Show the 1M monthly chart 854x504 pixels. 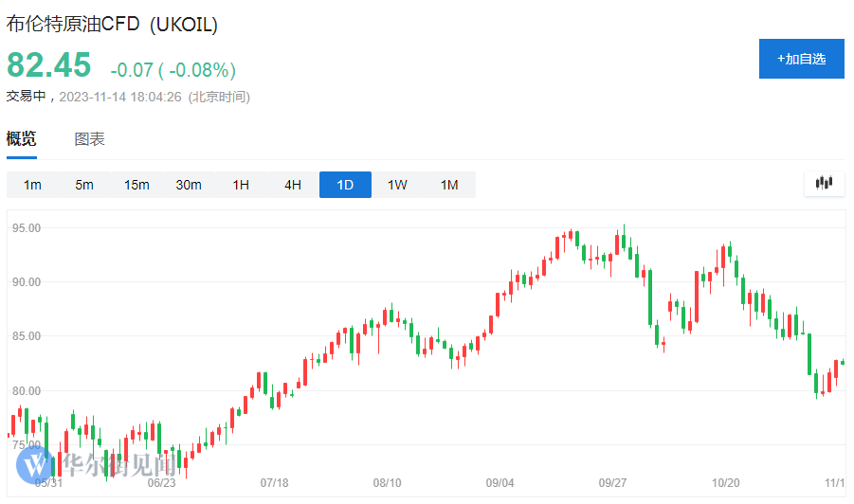point(449,185)
